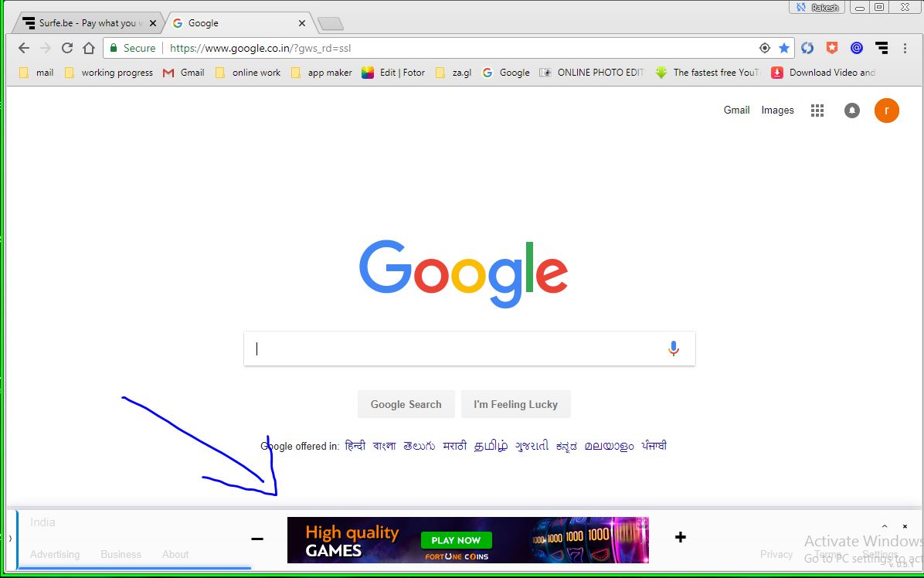Switch Google to Tamil language

point(491,446)
